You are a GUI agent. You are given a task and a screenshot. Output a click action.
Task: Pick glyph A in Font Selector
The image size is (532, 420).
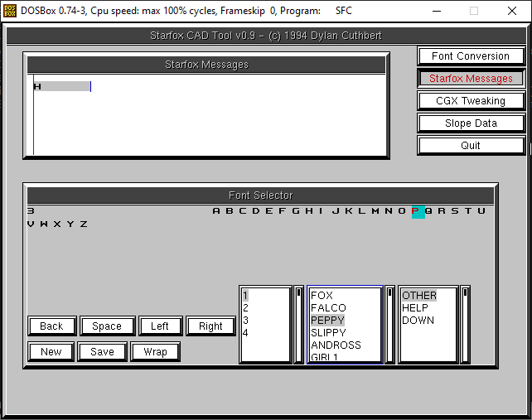point(216,211)
